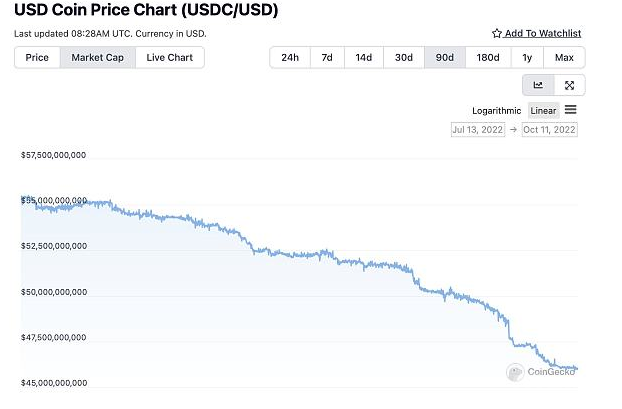The image size is (622, 409).
Task: Open the fullscreen expand chart icon
Action: coord(569,85)
